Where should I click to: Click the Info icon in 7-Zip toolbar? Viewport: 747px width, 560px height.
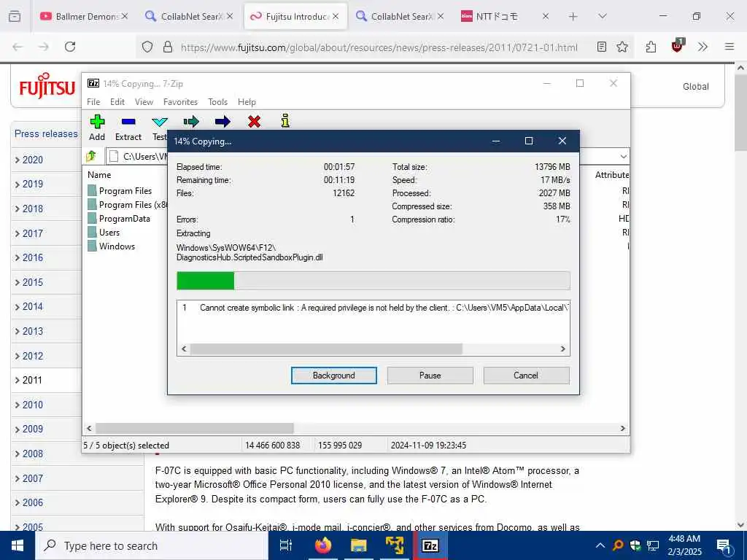[x=285, y=121]
